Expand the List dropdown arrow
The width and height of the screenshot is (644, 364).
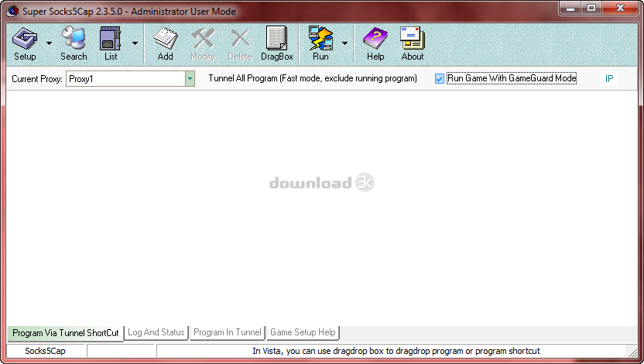pos(135,43)
